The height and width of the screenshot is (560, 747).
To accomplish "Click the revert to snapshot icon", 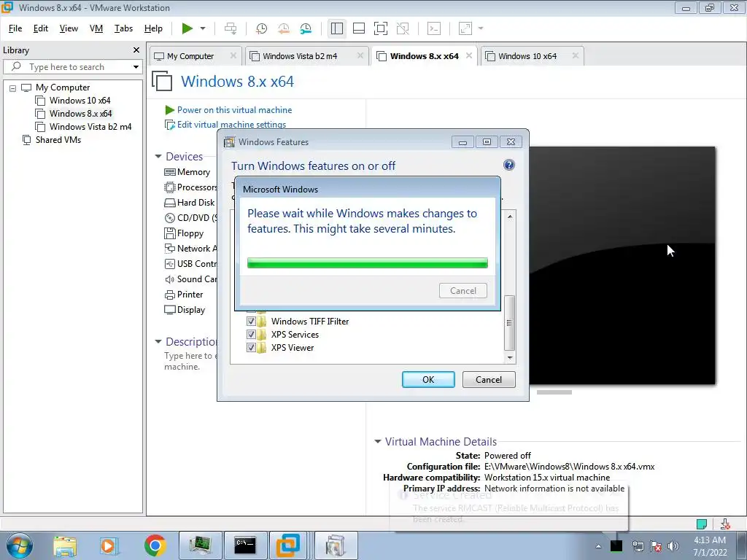I will click(284, 28).
